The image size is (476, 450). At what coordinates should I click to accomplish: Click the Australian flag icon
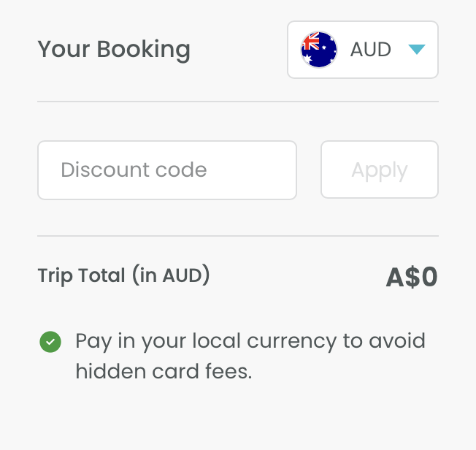(319, 50)
